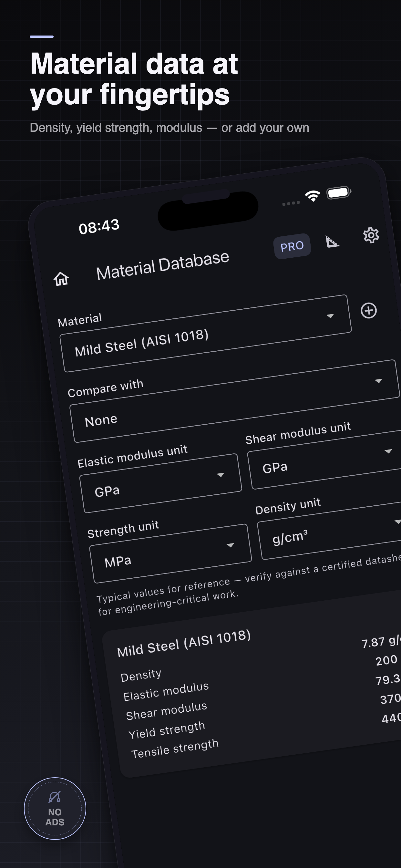Tap the battery status icon

point(339,193)
